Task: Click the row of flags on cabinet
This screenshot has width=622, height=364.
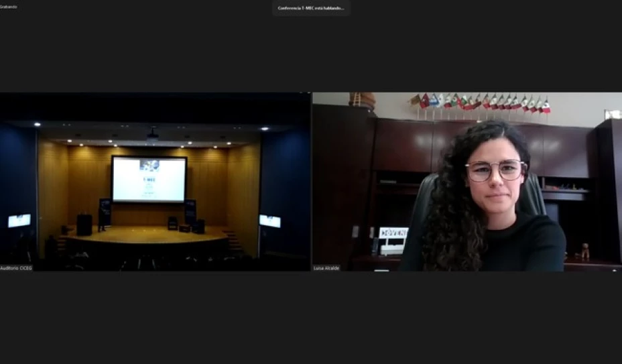Action: point(483,103)
